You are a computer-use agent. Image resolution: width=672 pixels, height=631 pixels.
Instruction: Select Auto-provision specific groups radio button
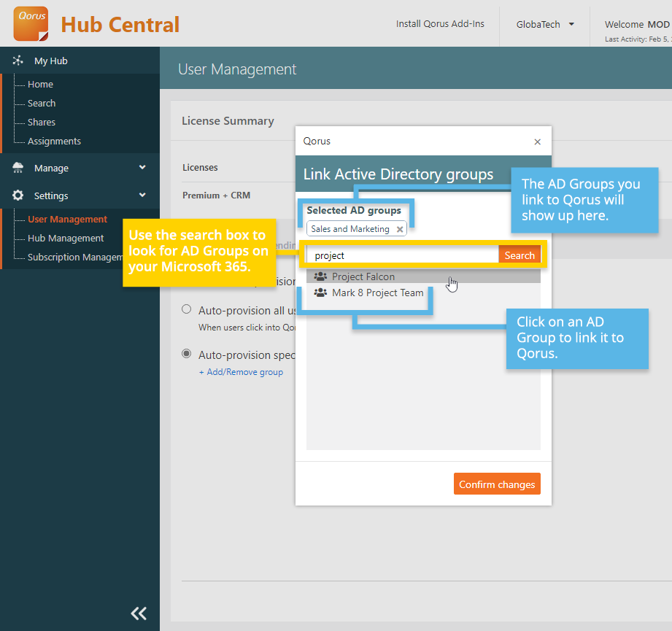point(187,354)
